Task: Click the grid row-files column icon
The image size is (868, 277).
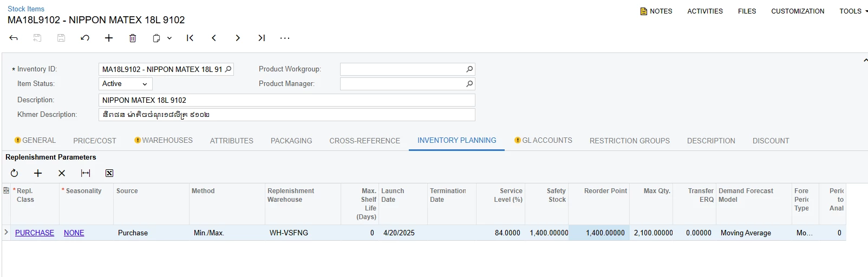Action: (6, 190)
